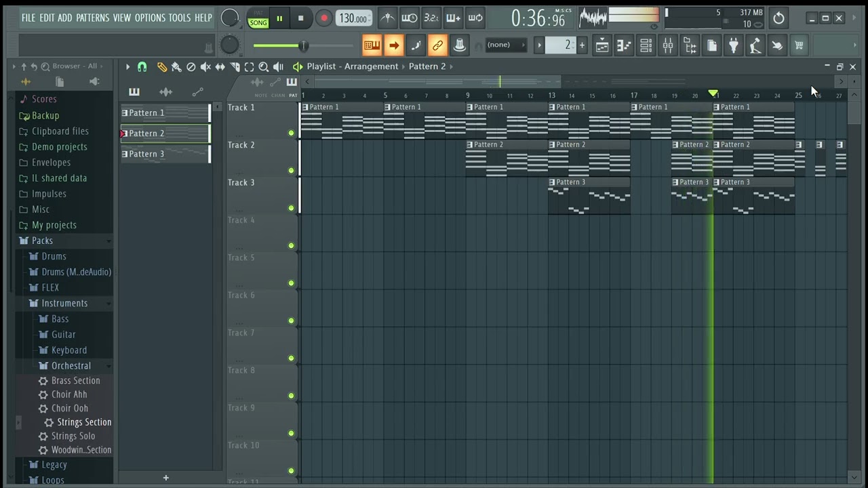Pause playback with the pause button
This screenshot has height=488, width=868.
(279, 18)
